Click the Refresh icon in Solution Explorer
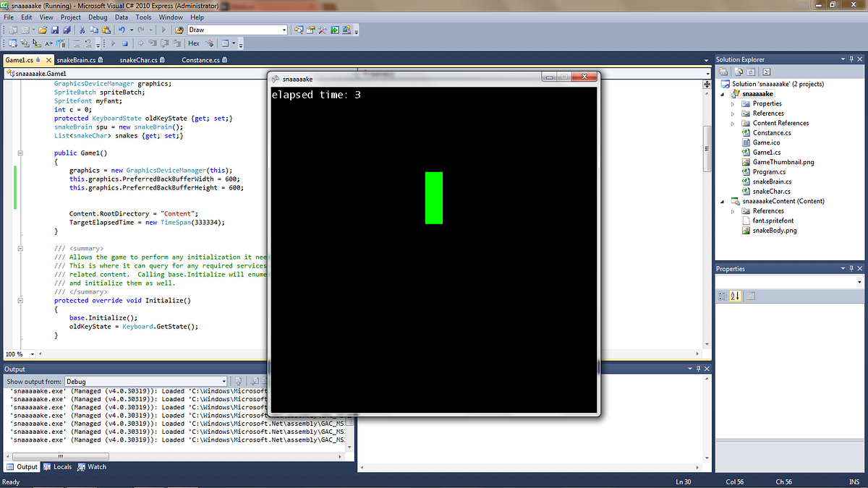868x488 pixels. tap(751, 71)
